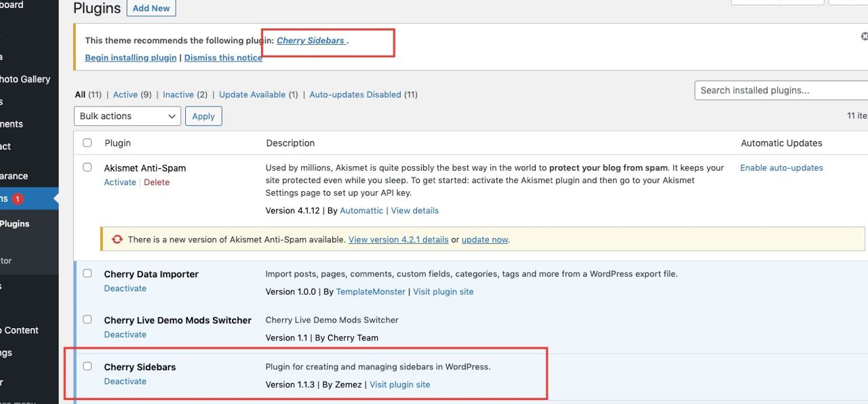This screenshot has width=868, height=404.
Task: Deactivate the Cherry Sidebars plugin
Action: 125,381
